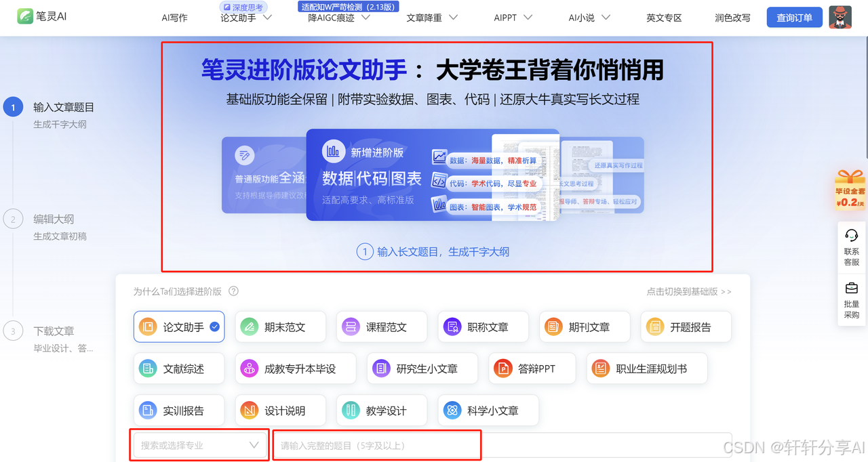Click the 还原真实写作过程 banner card
868x462 pixels.
(x=602, y=175)
